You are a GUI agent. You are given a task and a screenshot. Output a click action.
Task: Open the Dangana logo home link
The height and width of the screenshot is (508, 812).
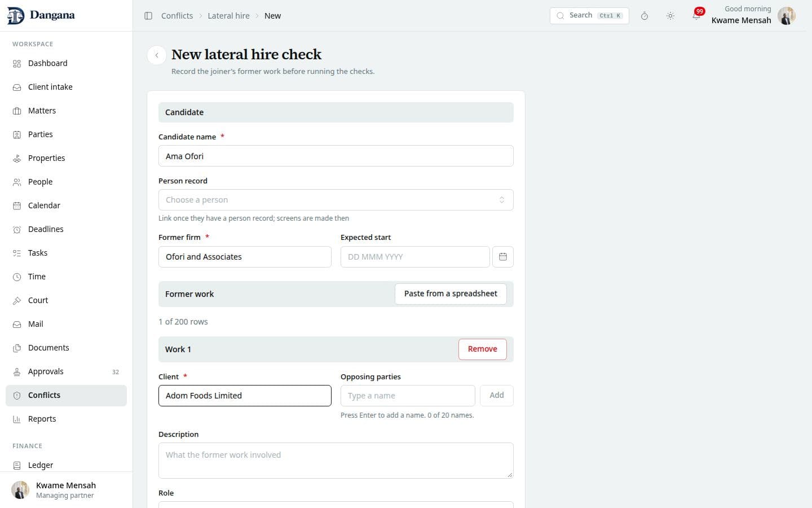tap(41, 15)
